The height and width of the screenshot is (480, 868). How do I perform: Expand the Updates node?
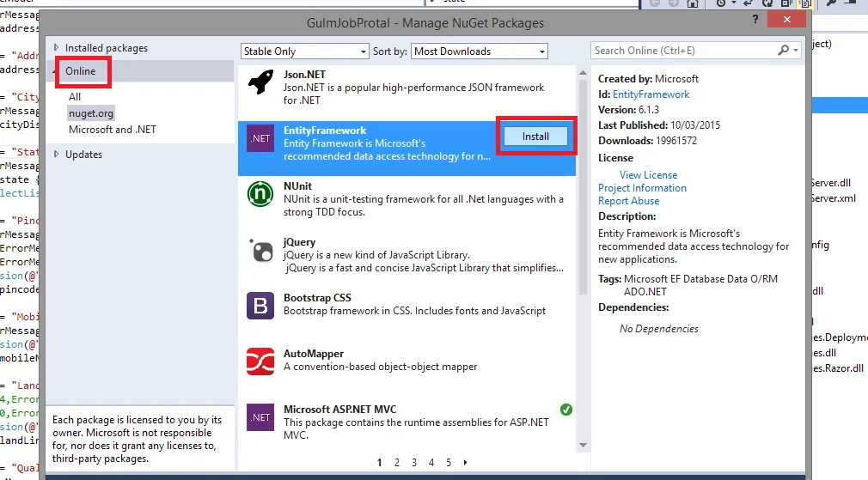pos(56,155)
